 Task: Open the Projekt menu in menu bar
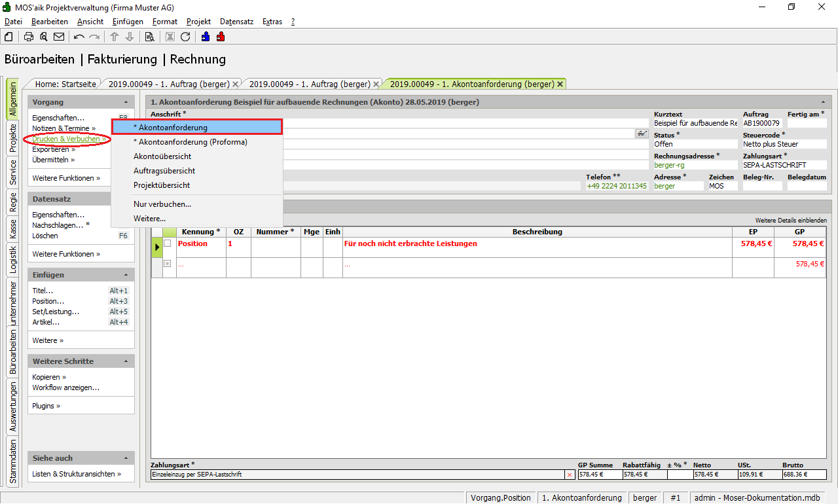coord(198,22)
